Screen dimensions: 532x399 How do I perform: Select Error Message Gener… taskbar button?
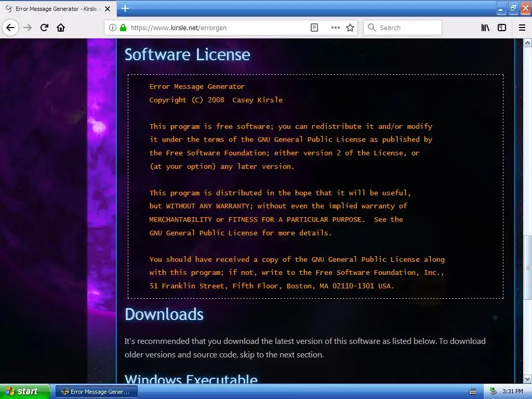tap(96, 392)
